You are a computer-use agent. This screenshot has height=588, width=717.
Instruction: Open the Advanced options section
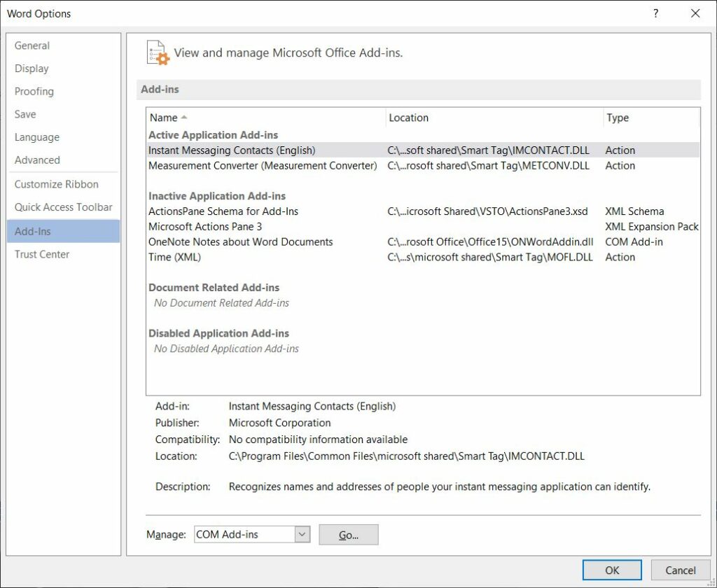(x=38, y=160)
